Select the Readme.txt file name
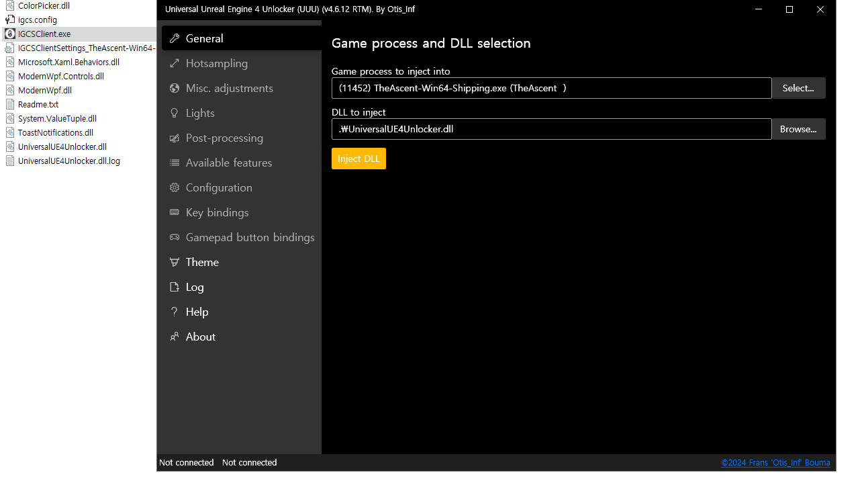The width and height of the screenshot is (868, 485). coord(38,104)
